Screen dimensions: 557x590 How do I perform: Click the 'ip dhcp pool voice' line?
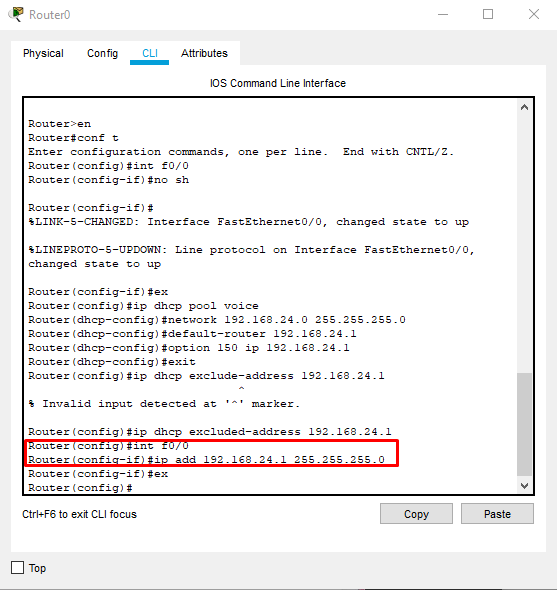coord(143,306)
